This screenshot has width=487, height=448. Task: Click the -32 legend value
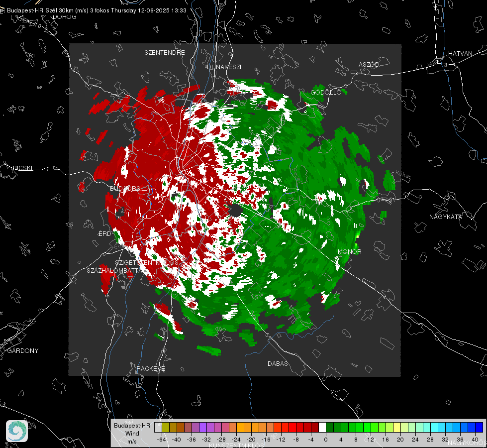point(206,440)
